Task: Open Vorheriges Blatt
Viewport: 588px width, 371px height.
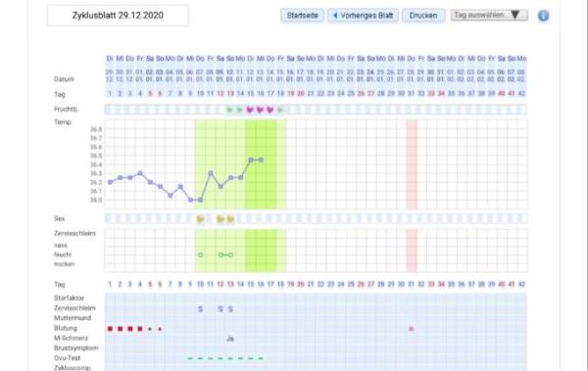Action: pos(363,16)
